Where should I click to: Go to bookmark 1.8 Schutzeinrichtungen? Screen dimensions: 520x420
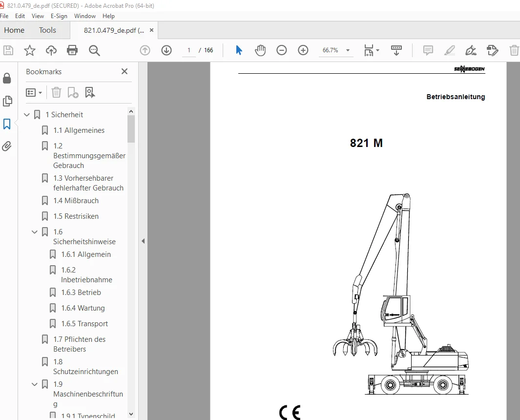point(85,367)
